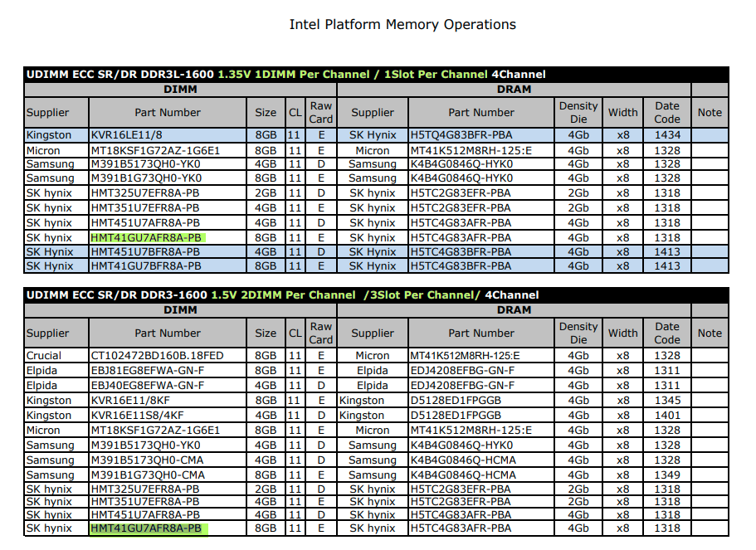Click MT41K512M8RH-125:E in the Crucial row
Viewport: 756px width, 550px height.
pyautogui.click(x=466, y=356)
